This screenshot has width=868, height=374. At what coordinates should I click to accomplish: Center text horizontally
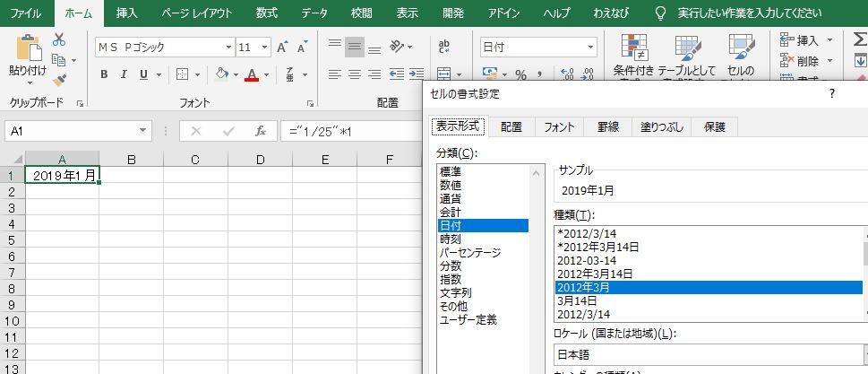click(355, 74)
